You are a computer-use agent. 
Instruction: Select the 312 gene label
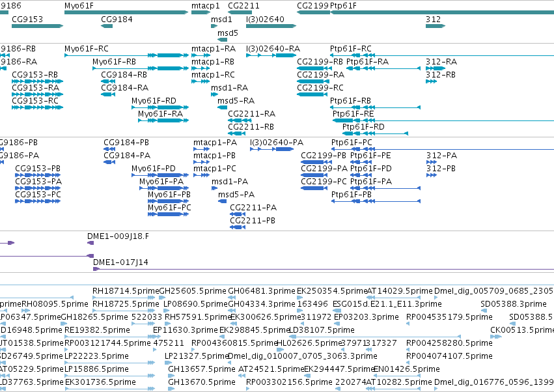(433, 19)
